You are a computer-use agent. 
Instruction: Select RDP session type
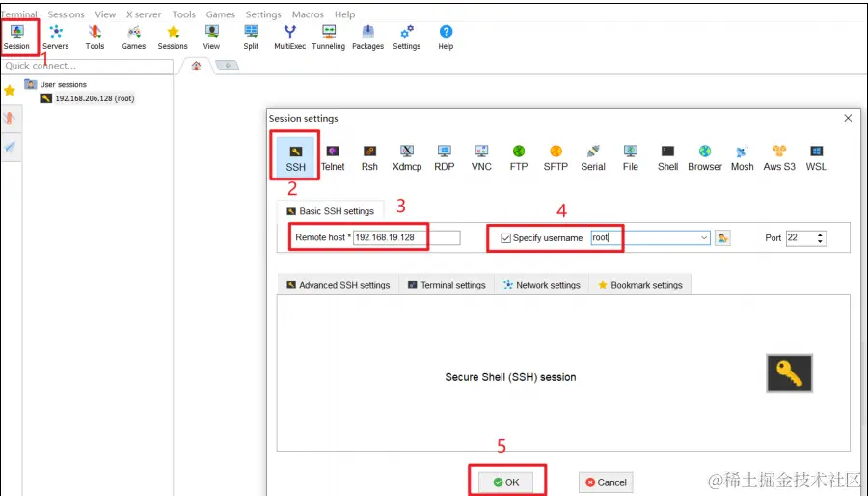click(444, 157)
